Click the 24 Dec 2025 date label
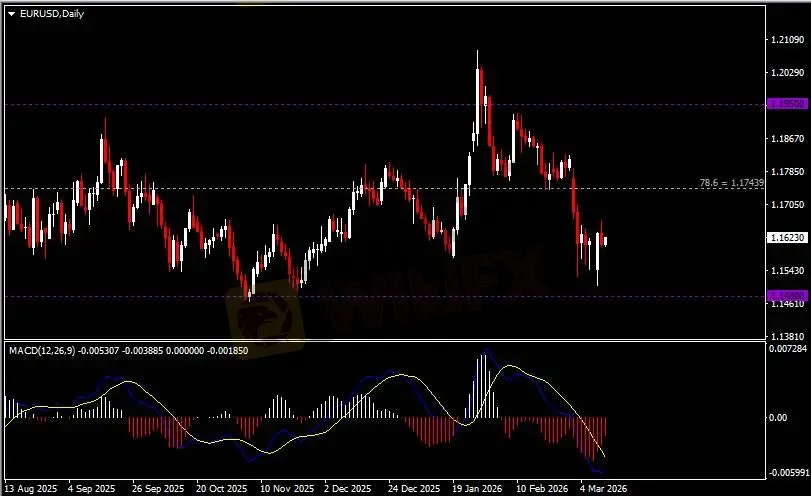 pyautogui.click(x=414, y=488)
